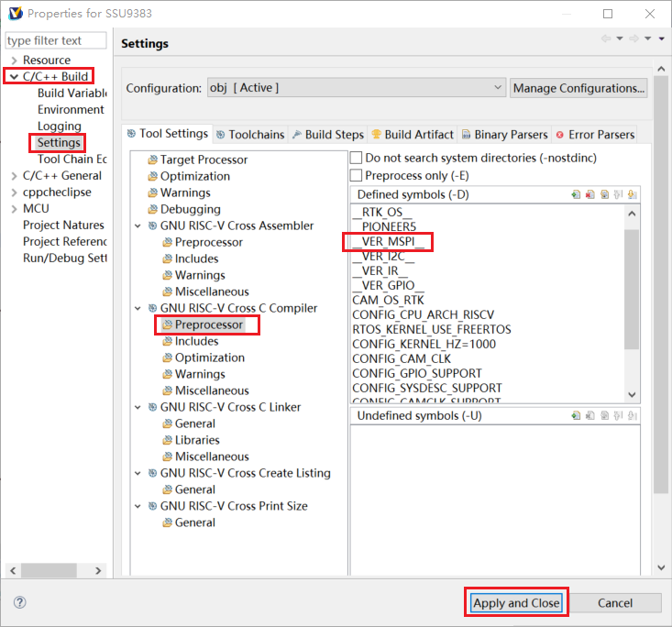Open the Build Steps tab
Viewport: 672px width, 627px height.
coord(327,135)
